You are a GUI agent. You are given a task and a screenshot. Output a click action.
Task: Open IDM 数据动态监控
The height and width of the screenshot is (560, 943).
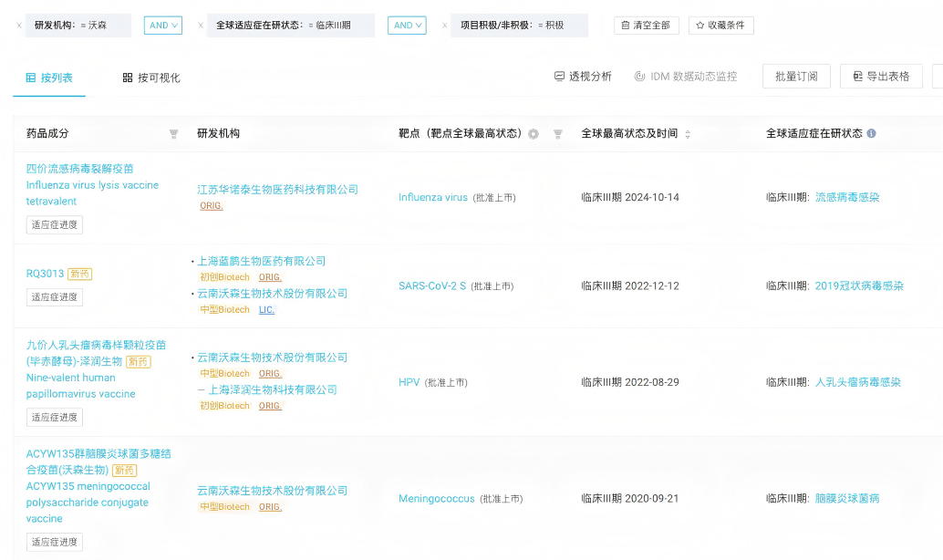686,77
